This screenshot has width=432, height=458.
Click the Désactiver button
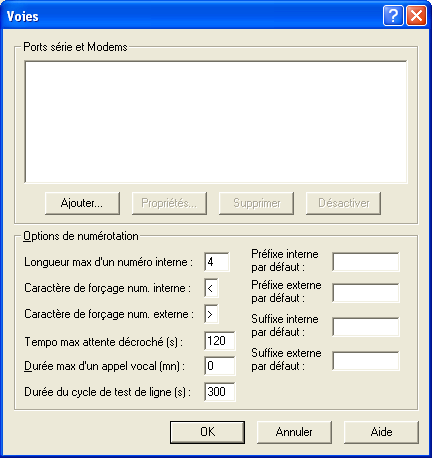[x=343, y=203]
